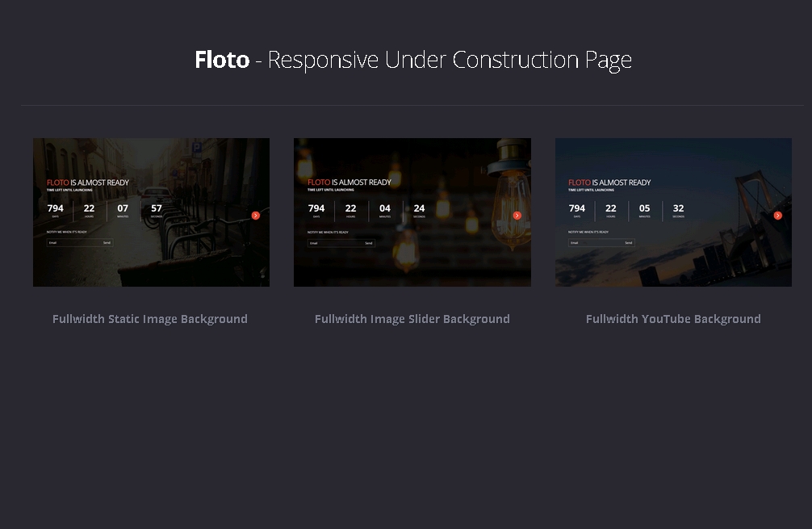Click red arrow icon in Image Slider preview

point(517,216)
